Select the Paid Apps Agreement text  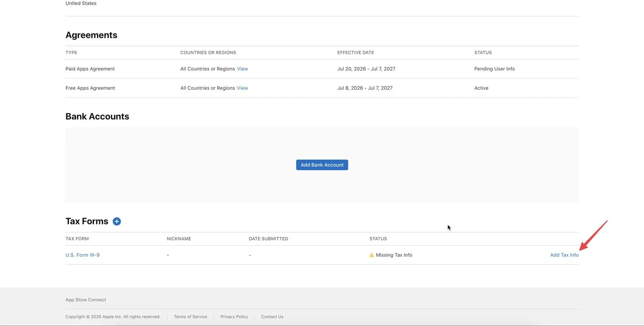click(x=90, y=69)
